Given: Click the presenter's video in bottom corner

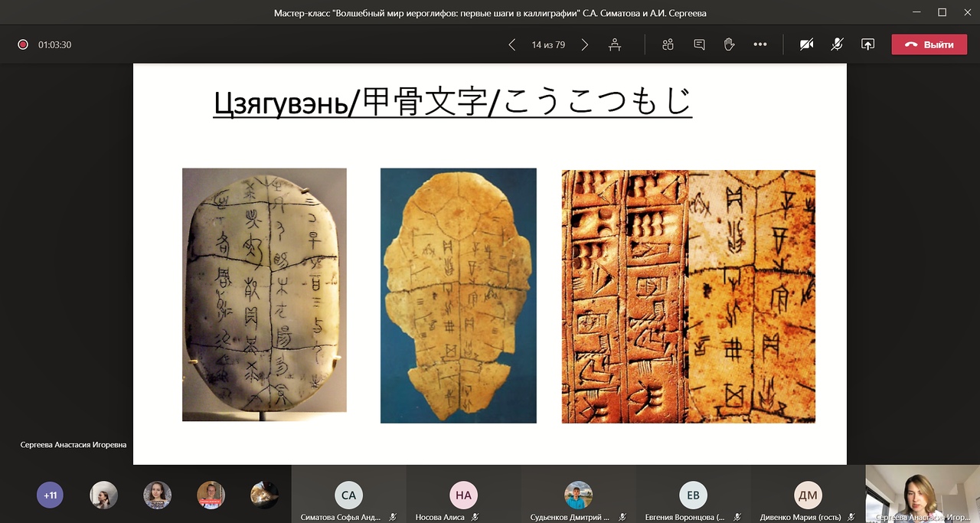Looking at the screenshot, I should coord(922,494).
